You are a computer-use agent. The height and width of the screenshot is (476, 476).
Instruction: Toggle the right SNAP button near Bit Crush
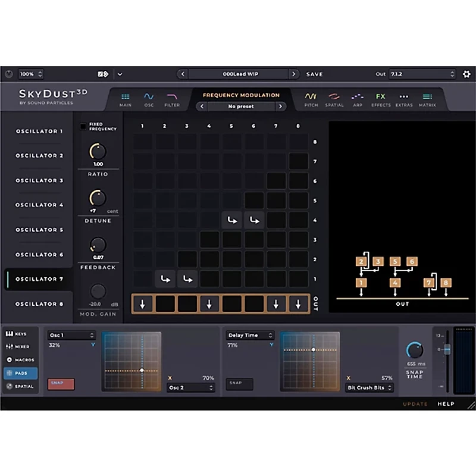click(x=239, y=383)
